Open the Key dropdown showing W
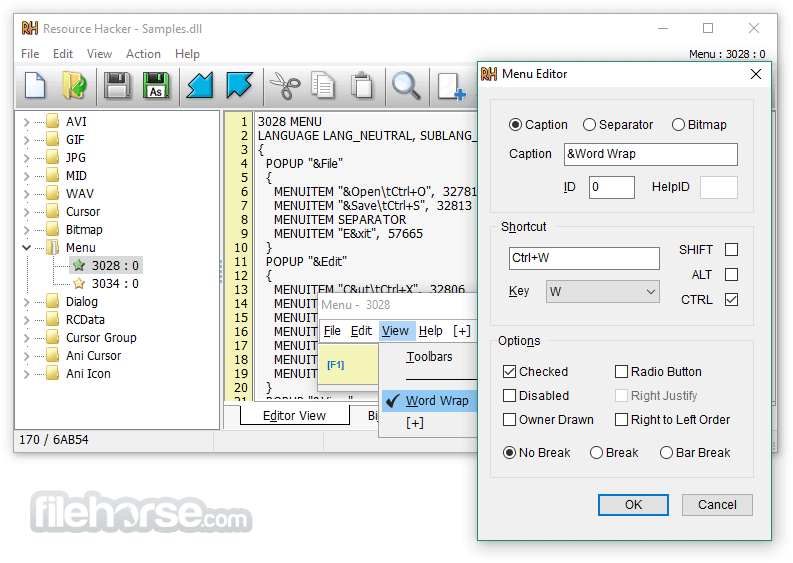The image size is (793, 563). pyautogui.click(x=602, y=291)
